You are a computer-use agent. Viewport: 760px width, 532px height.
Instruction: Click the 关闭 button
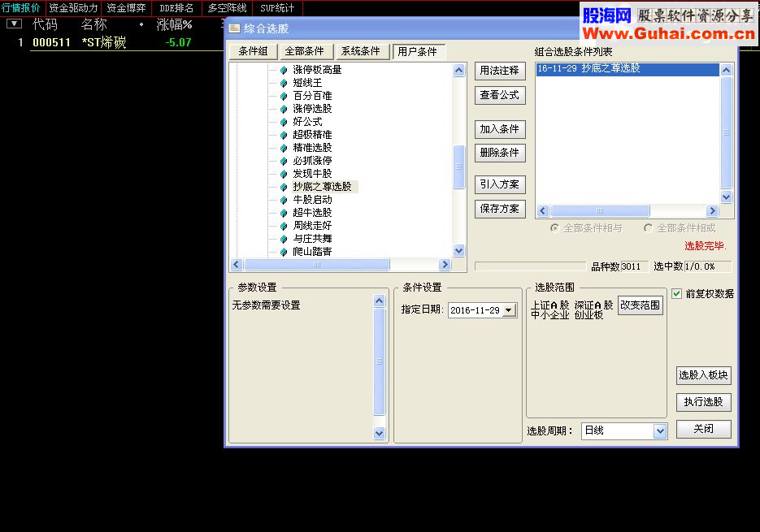point(703,429)
